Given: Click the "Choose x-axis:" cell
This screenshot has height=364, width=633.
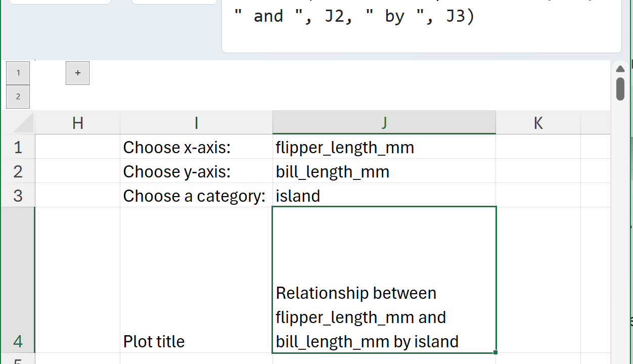Looking at the screenshot, I should pyautogui.click(x=196, y=147).
